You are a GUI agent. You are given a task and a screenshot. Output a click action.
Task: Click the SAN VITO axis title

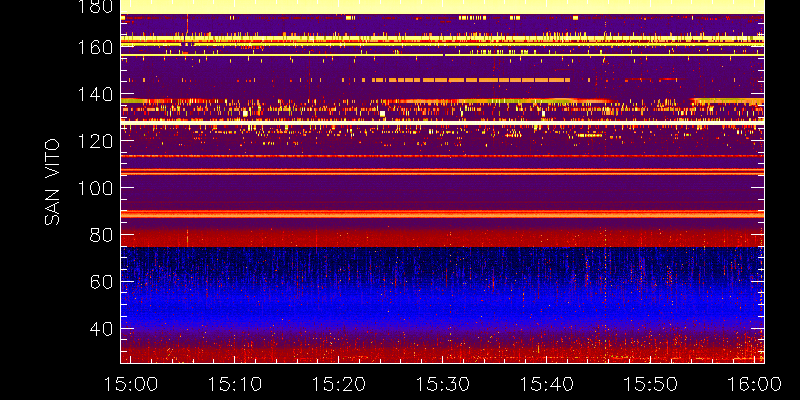point(52,182)
